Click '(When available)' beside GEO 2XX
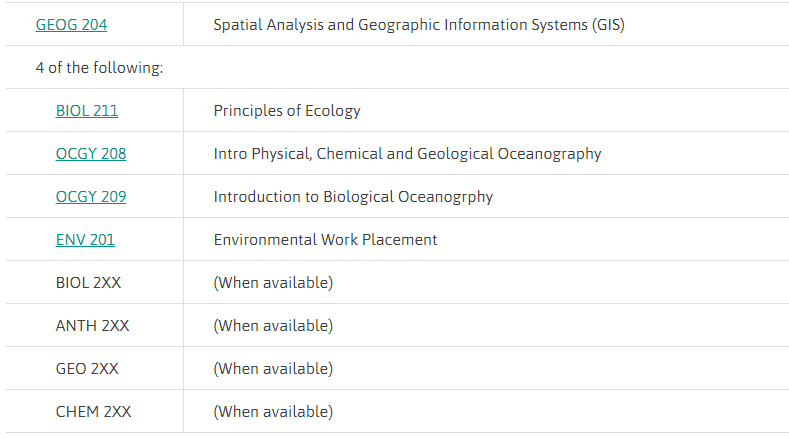The width and height of the screenshot is (789, 438). pyautogui.click(x=273, y=369)
